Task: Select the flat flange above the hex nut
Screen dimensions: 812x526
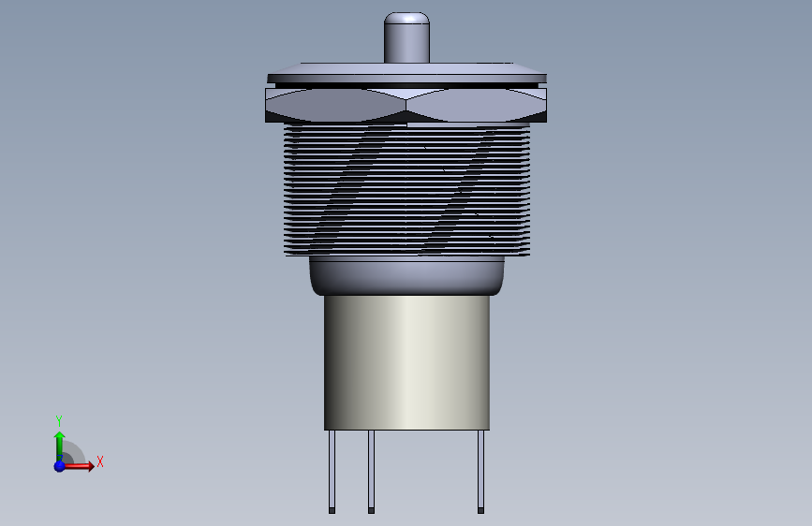Action: click(406, 73)
